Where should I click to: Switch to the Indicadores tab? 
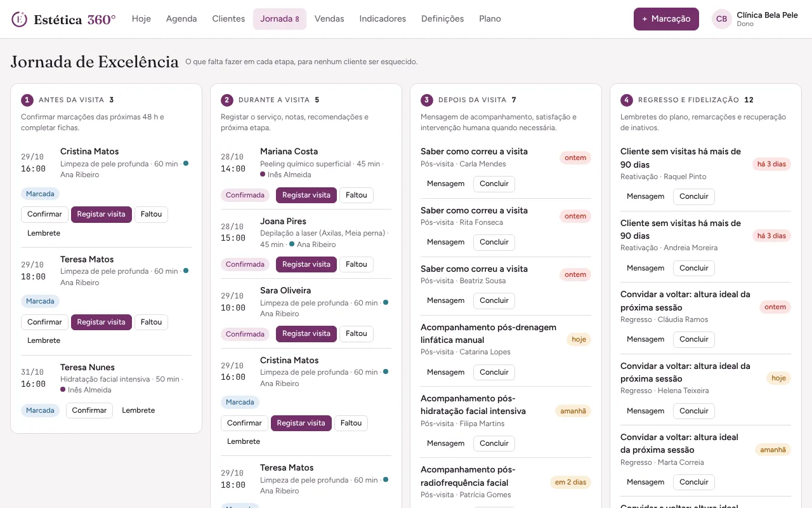pyautogui.click(x=383, y=19)
